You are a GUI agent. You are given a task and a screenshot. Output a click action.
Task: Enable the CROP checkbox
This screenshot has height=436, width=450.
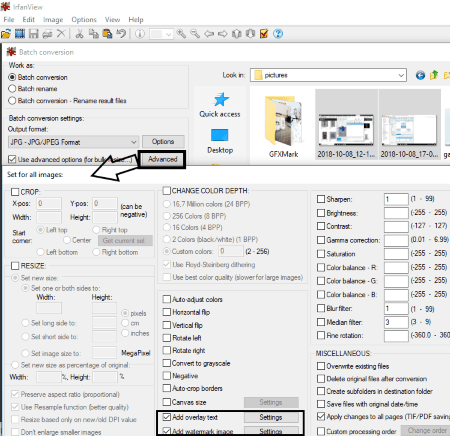pos(15,192)
